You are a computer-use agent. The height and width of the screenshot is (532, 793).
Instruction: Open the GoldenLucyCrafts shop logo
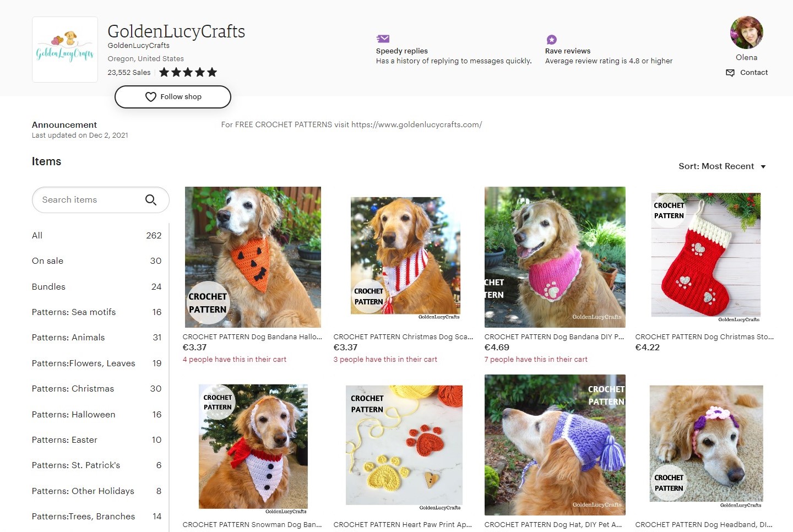click(64, 49)
